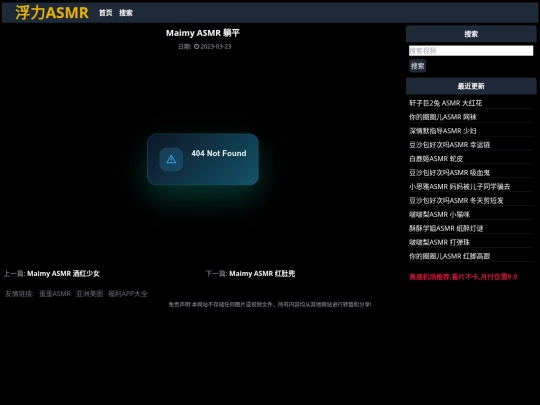Image resolution: width=540 pixels, height=405 pixels.
Task: Open 豆沙包好次吗ASMR 冬天剪短发 link
Action: [x=456, y=200]
